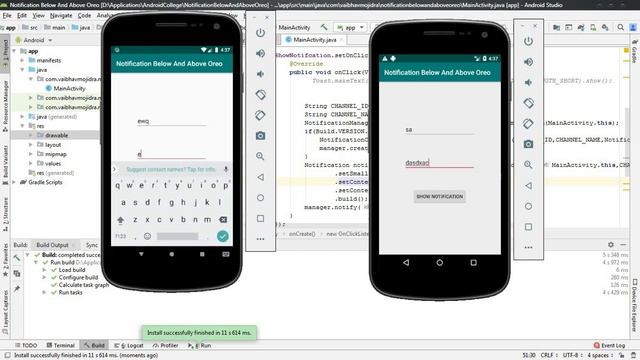Screen dimensions: 640x360
Task: Toggle Favorites side tool window
Action: pyautogui.click(x=5, y=260)
